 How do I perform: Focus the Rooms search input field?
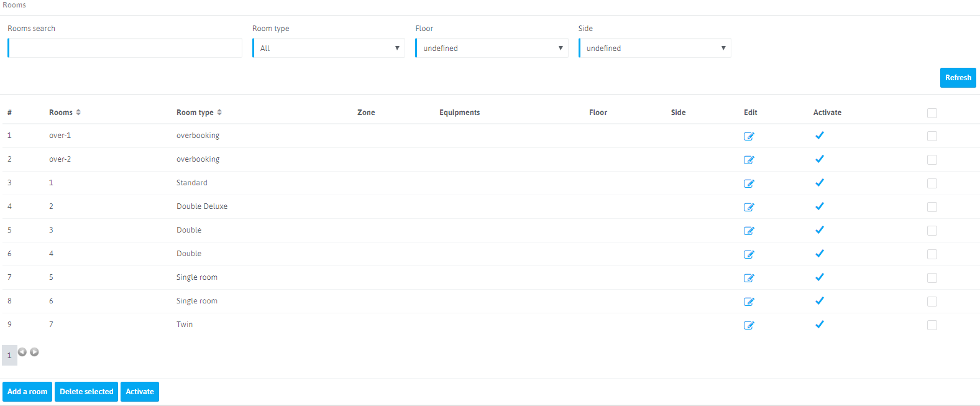125,48
